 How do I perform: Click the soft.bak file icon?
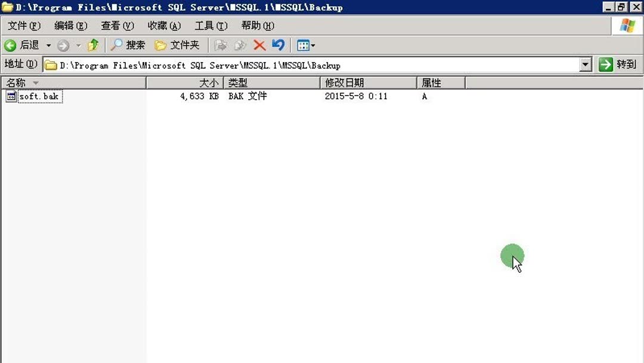[10, 96]
